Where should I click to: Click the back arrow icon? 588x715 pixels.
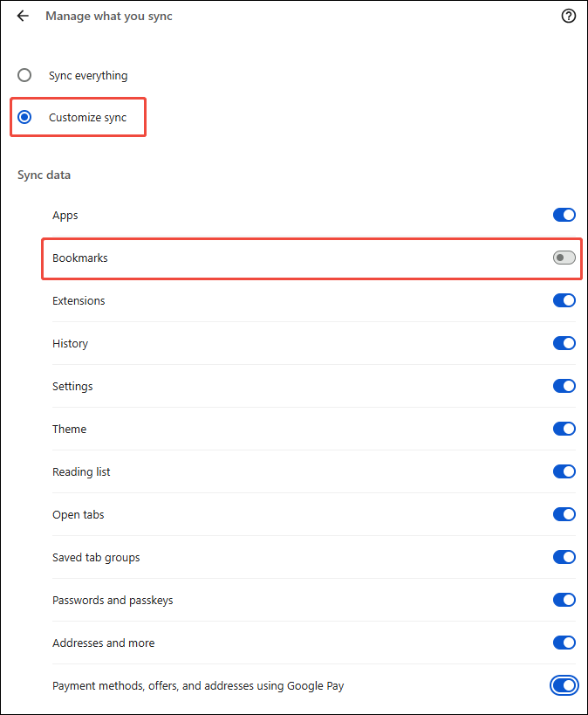23,16
